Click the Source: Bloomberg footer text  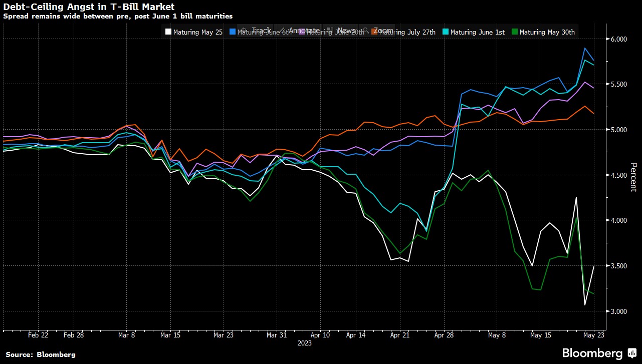tap(40, 354)
